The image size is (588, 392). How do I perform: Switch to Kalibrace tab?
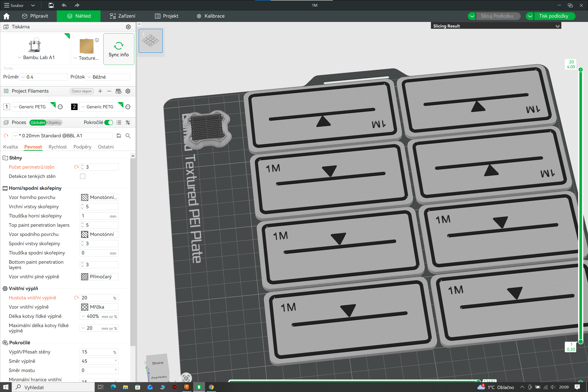(210, 16)
